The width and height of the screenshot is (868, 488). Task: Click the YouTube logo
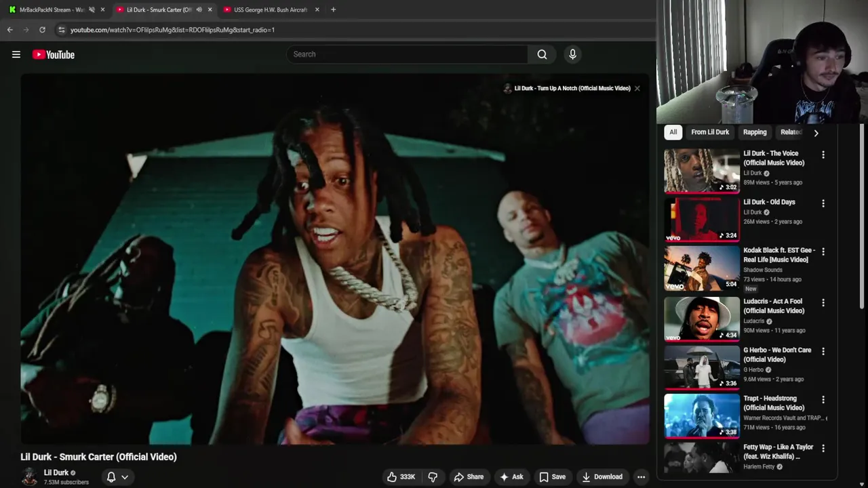pos(54,54)
